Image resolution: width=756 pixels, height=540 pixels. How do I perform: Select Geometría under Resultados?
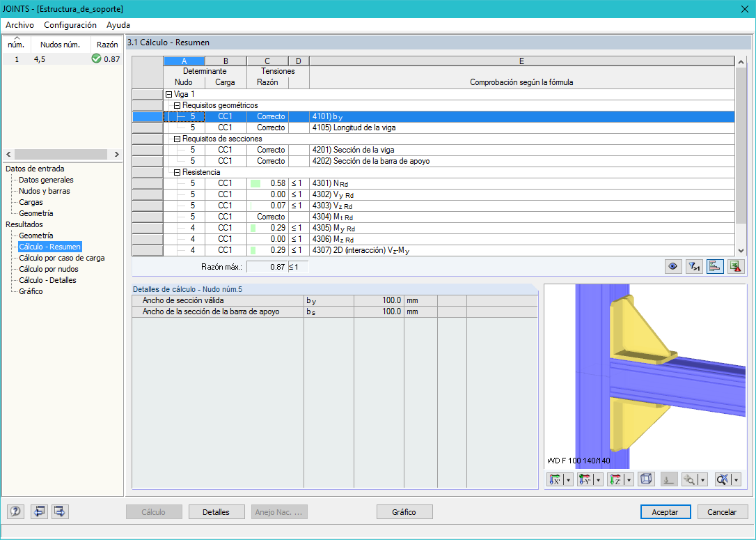[36, 236]
